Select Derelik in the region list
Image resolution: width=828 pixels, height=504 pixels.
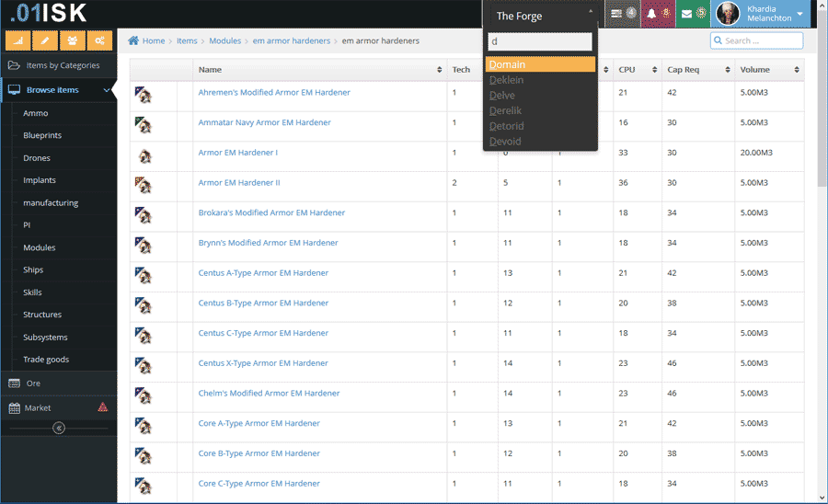[540, 110]
